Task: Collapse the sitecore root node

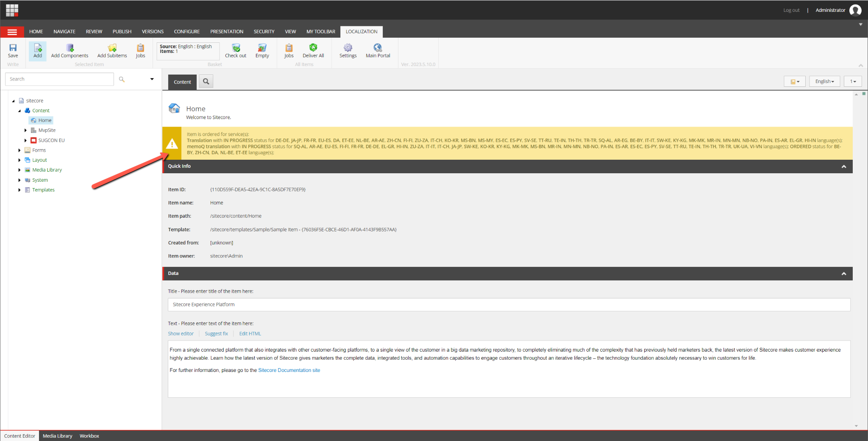Action: coord(13,101)
